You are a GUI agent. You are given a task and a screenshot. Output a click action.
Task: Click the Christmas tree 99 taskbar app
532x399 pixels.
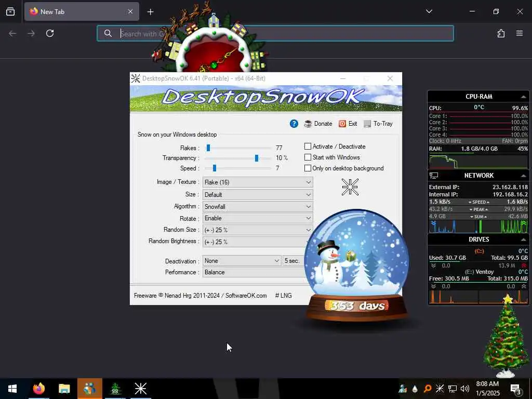[115, 389]
